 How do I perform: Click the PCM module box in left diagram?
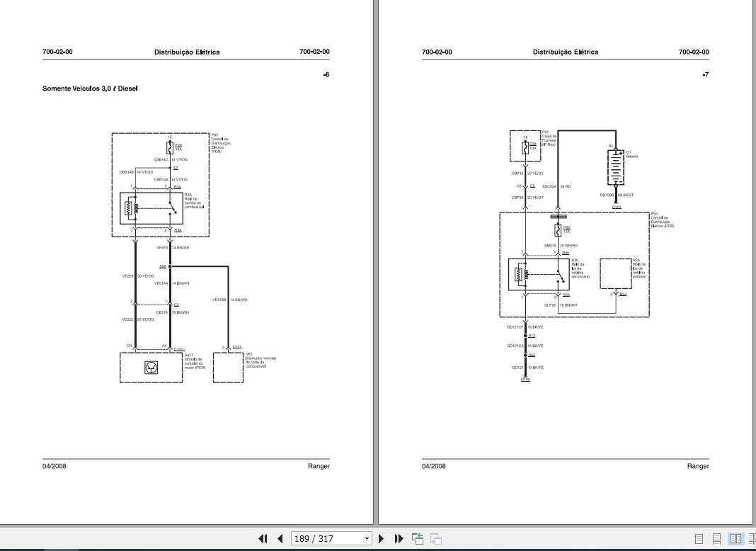151,366
